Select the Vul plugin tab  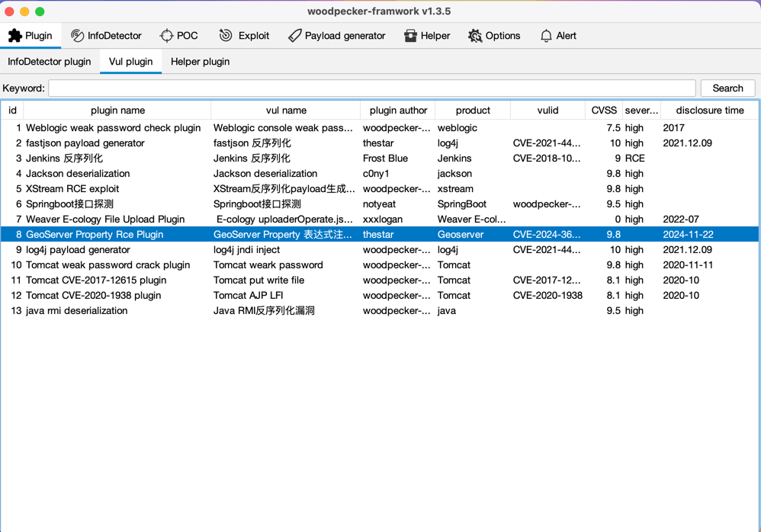click(x=130, y=62)
